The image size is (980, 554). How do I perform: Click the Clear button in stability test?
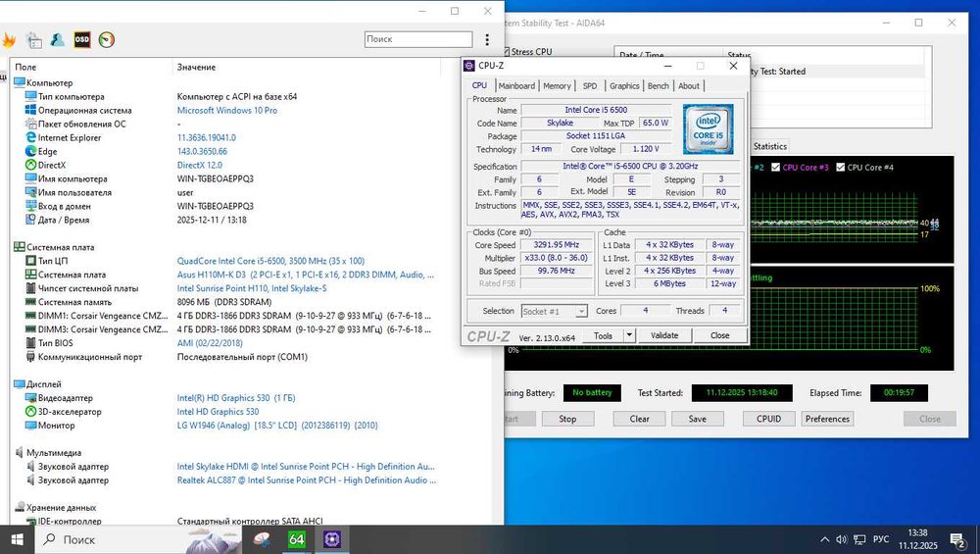[639, 419]
